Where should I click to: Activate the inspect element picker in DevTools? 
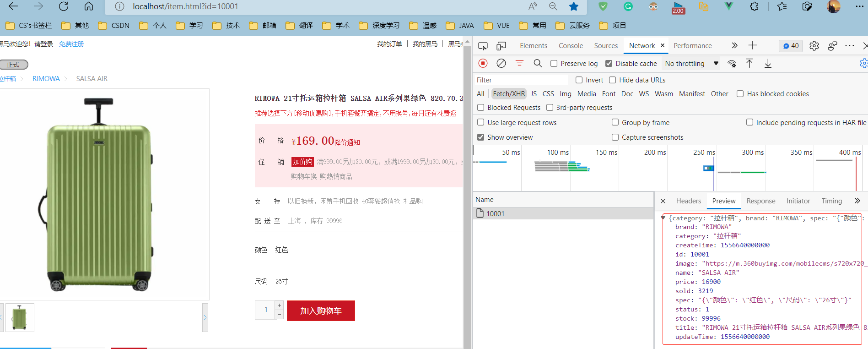tap(483, 46)
